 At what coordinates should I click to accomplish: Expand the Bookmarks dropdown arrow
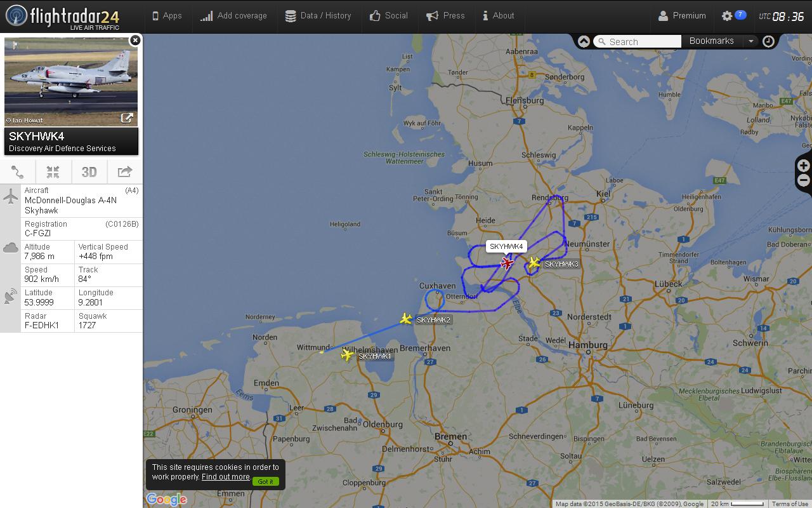(751, 41)
